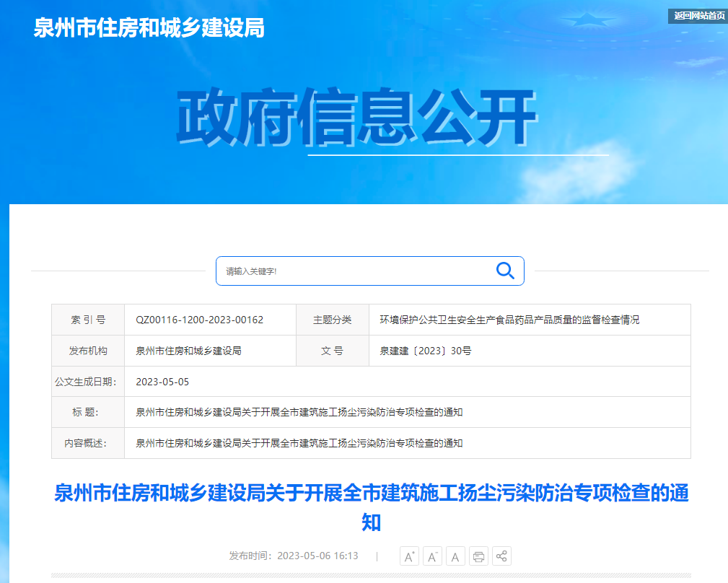Click the 标题 row notice link
This screenshot has width=728, height=583.
pyautogui.click(x=299, y=412)
